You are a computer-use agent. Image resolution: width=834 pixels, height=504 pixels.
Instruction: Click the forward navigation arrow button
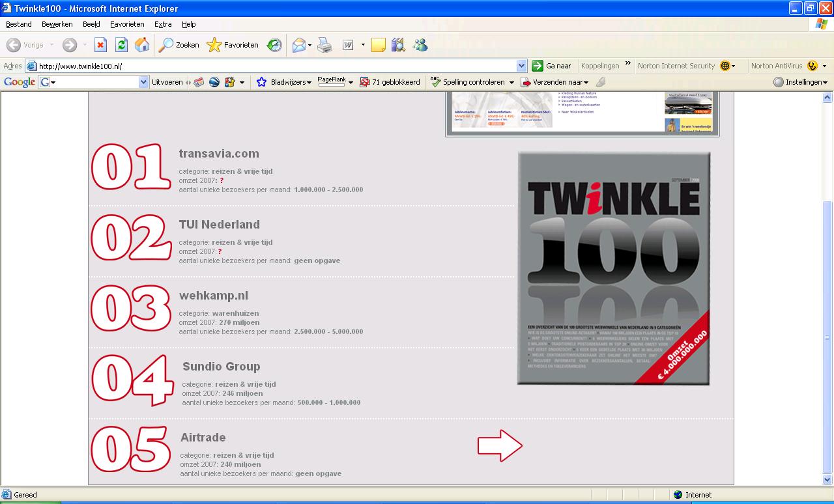click(x=70, y=45)
